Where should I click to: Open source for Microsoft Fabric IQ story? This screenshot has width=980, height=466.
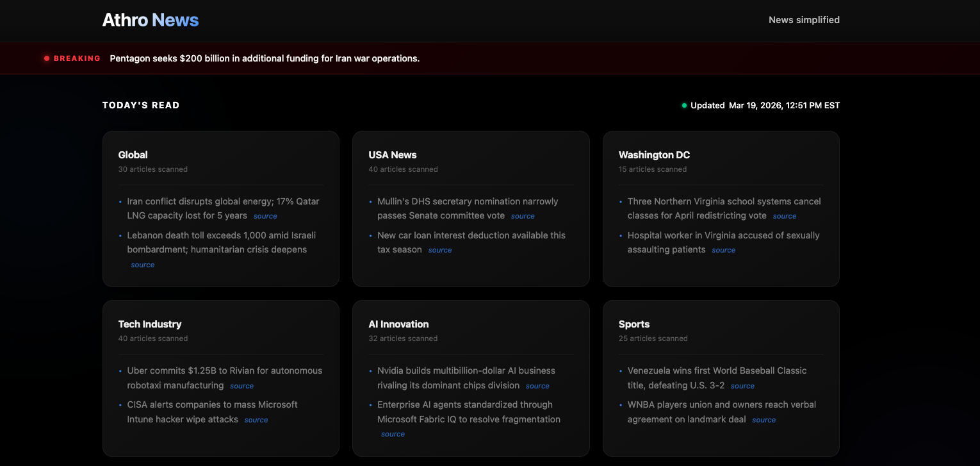point(393,434)
